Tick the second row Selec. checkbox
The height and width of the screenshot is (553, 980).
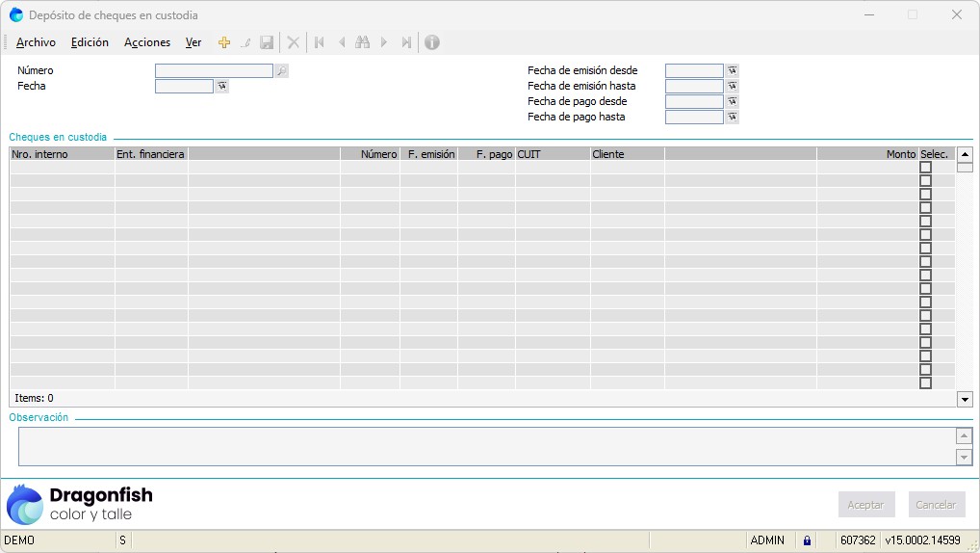coord(925,181)
